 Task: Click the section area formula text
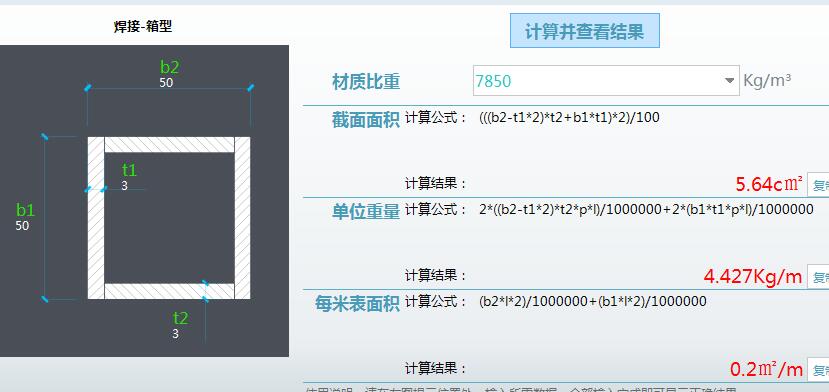click(x=569, y=117)
